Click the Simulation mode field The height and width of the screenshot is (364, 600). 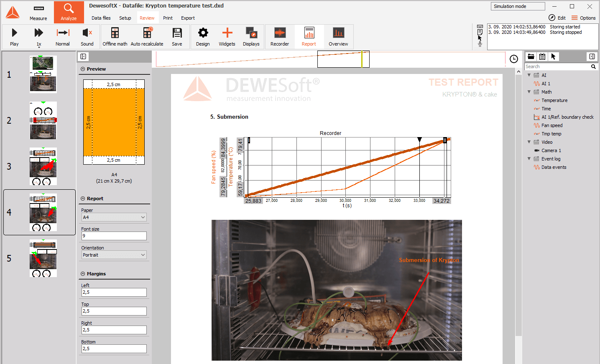tap(518, 6)
